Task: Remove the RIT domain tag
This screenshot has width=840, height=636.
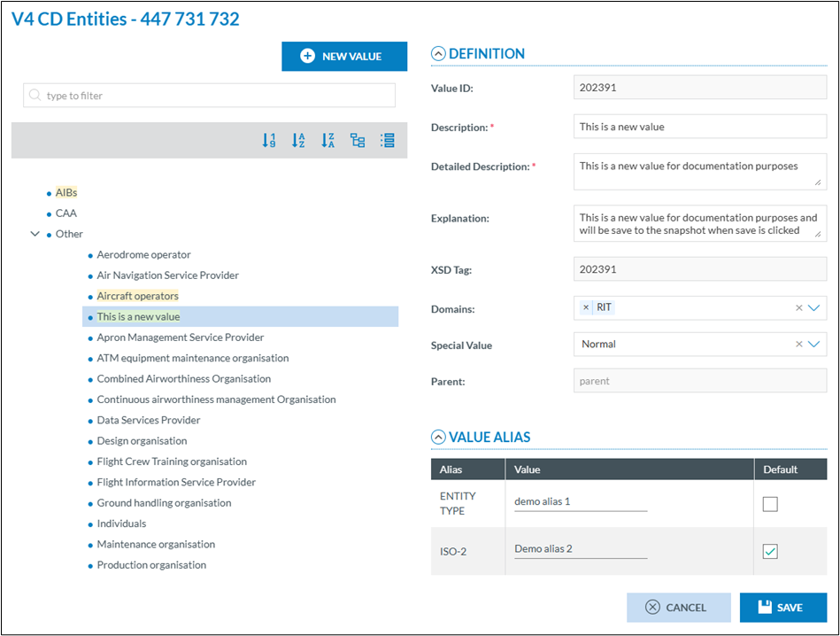Action: tap(586, 307)
